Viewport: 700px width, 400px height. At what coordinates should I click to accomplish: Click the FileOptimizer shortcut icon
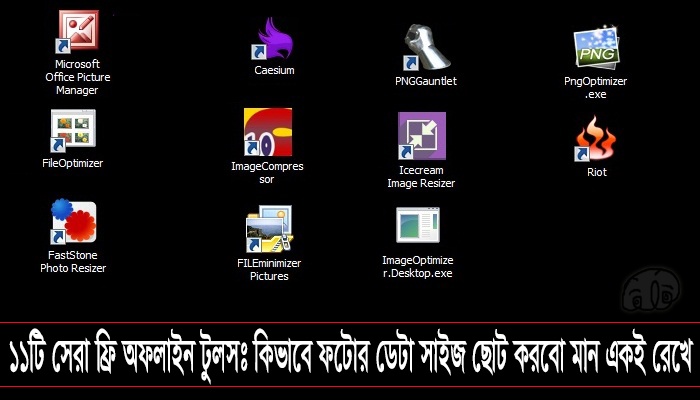pos(73,130)
